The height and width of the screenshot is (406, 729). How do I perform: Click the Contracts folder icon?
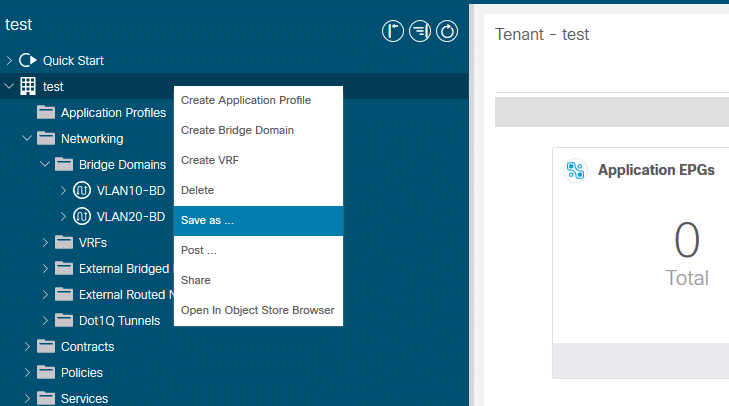pyautogui.click(x=46, y=347)
